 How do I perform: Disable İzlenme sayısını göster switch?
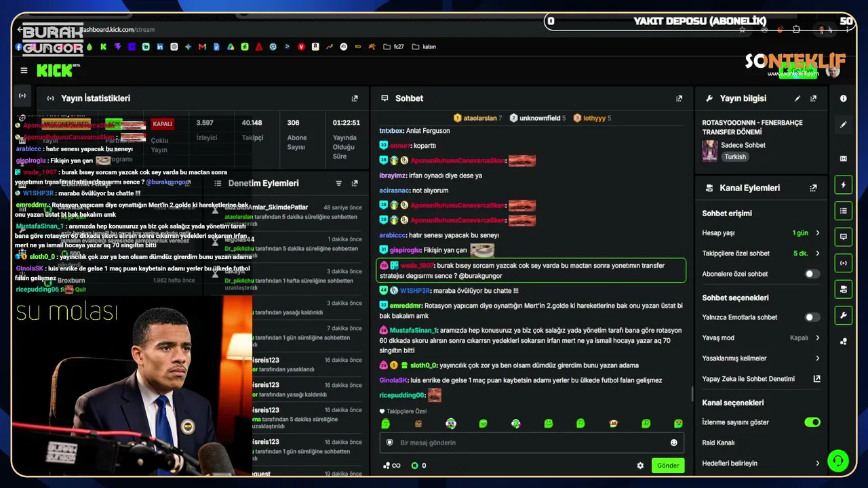coord(812,422)
